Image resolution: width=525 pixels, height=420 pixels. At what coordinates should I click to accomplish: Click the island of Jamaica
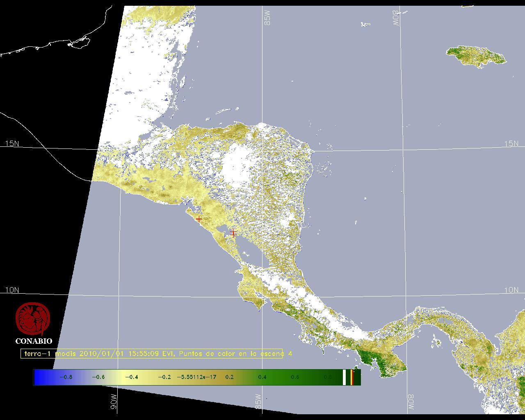(x=476, y=56)
